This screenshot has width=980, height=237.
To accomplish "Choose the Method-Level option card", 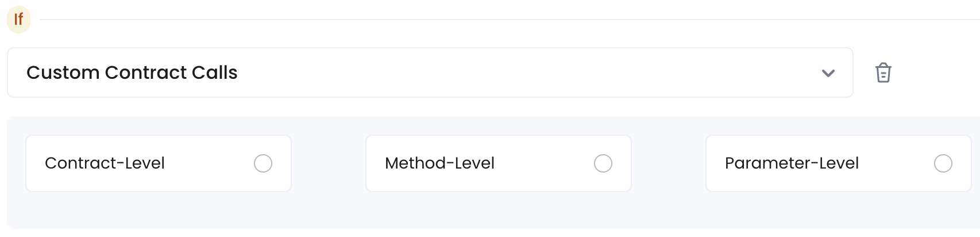I will (x=499, y=163).
